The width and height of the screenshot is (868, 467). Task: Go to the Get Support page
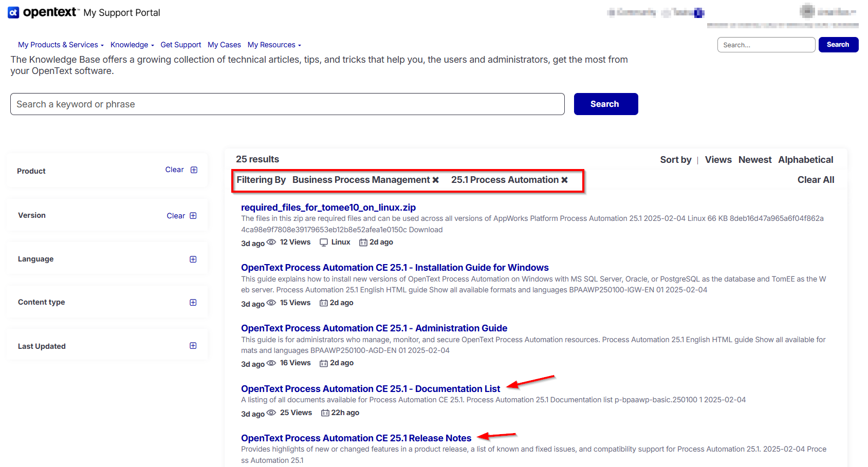[180, 45]
